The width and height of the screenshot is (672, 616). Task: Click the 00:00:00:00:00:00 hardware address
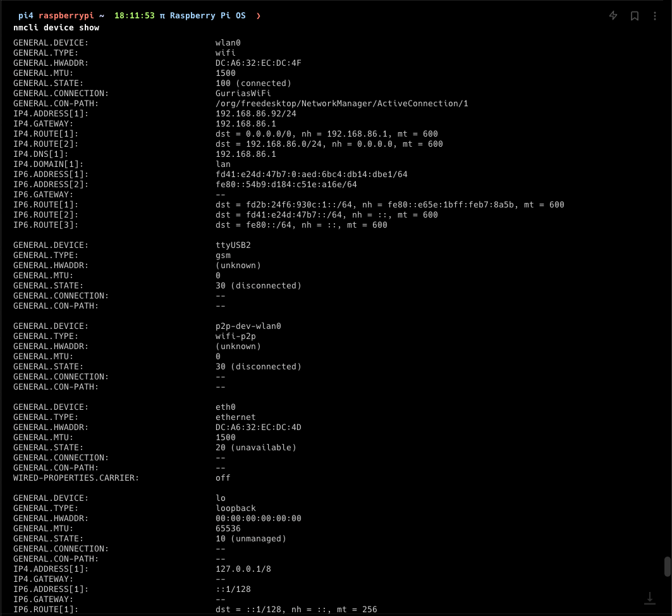pos(259,519)
